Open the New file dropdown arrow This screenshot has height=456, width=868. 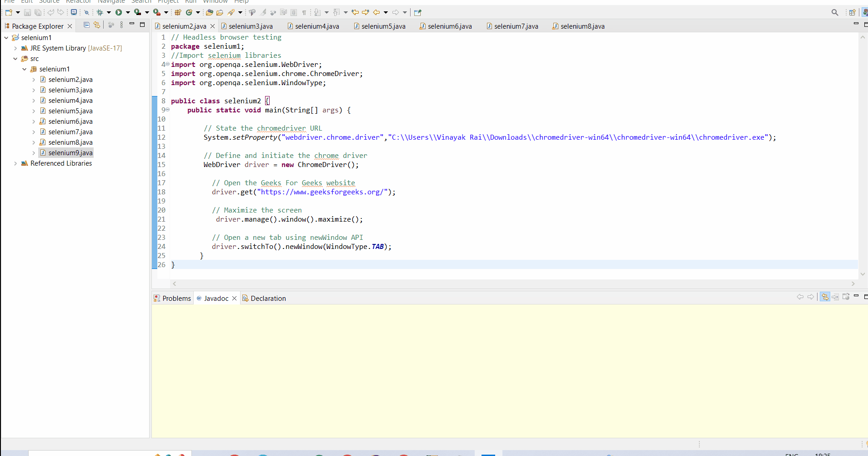(18, 12)
